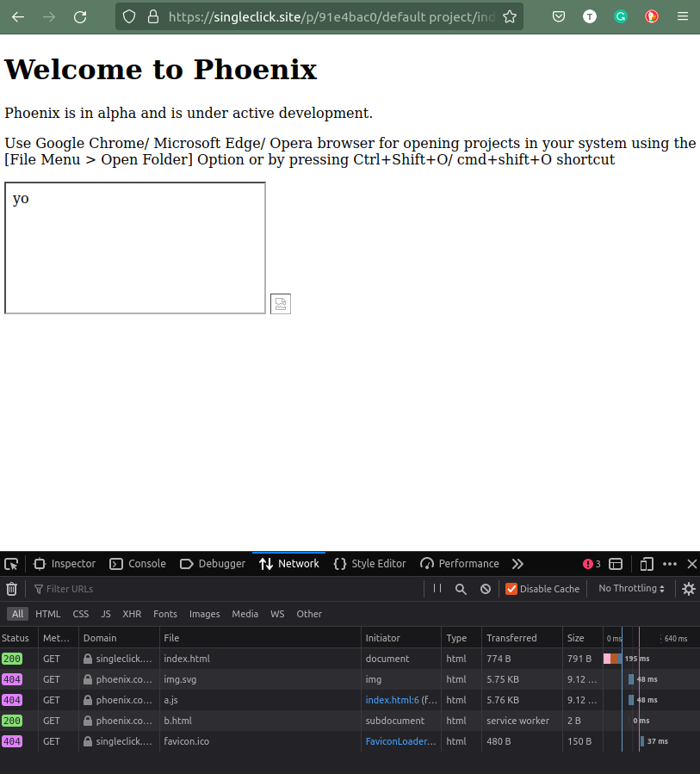This screenshot has width=700, height=774.
Task: Click the broken image placeholder
Action: [281, 304]
